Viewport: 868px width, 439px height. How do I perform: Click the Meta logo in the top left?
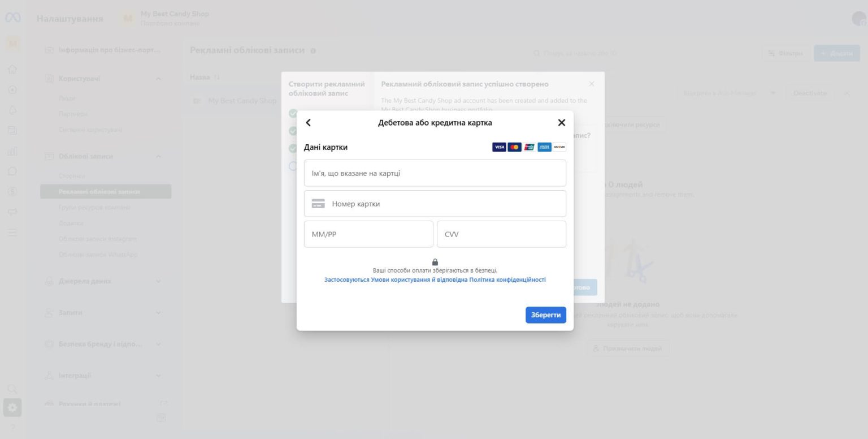(12, 18)
